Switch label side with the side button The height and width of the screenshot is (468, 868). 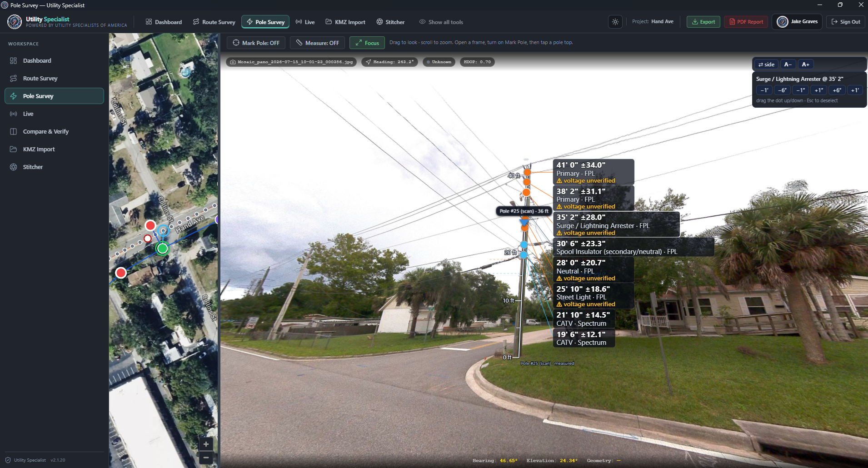766,65
